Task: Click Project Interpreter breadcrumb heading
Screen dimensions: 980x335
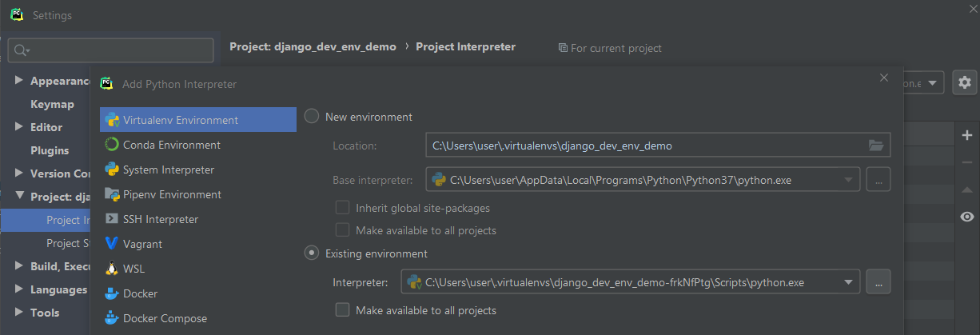Action: click(465, 46)
